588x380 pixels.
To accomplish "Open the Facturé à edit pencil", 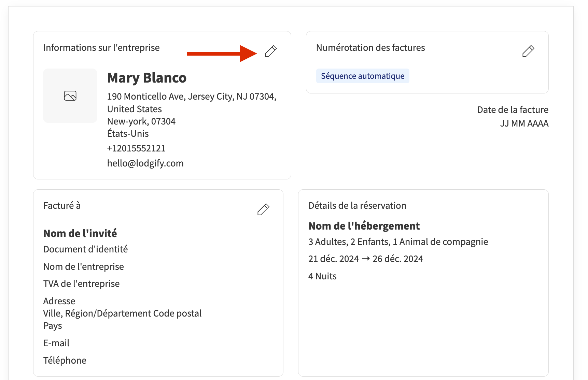I will [263, 209].
